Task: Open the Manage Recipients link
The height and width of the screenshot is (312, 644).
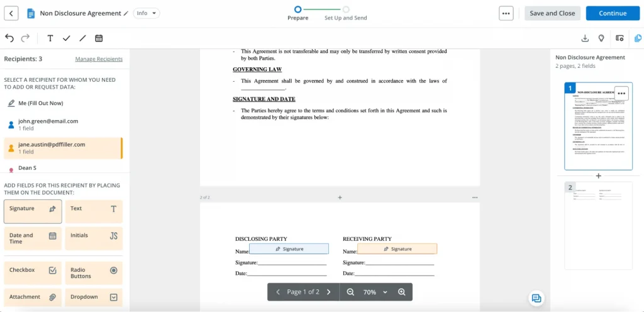Action: click(99, 59)
